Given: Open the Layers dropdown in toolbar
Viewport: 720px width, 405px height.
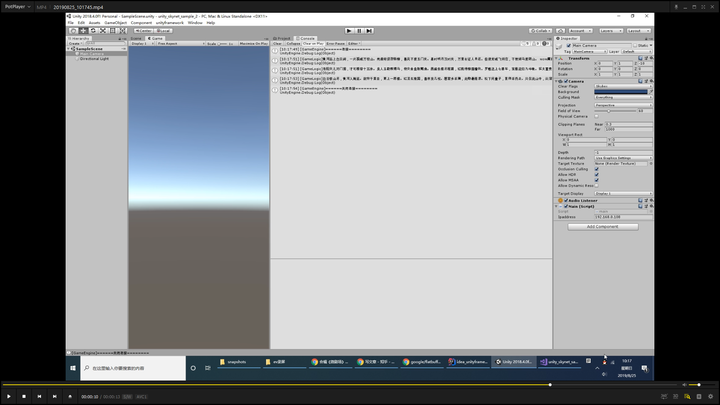Looking at the screenshot, I should click(x=608, y=30).
